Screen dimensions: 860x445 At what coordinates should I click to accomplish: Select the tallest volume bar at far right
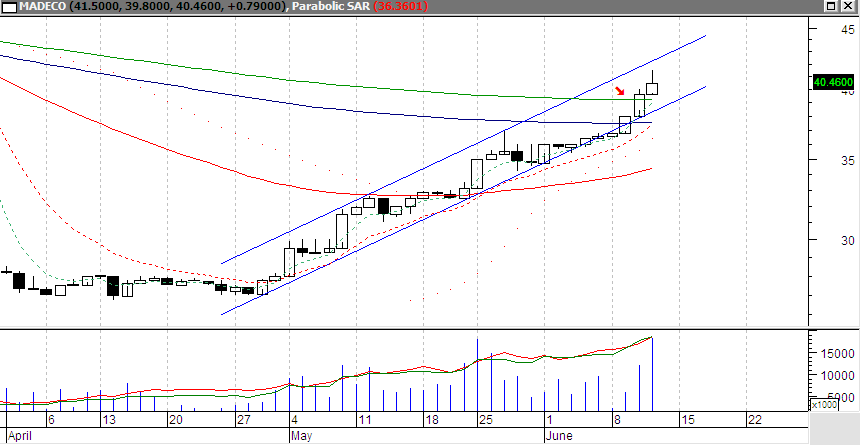(652, 374)
